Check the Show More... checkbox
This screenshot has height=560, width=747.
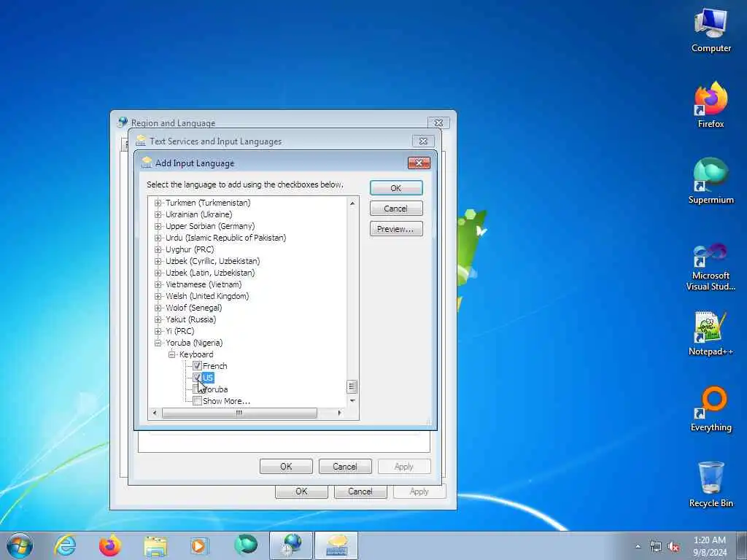click(x=197, y=401)
